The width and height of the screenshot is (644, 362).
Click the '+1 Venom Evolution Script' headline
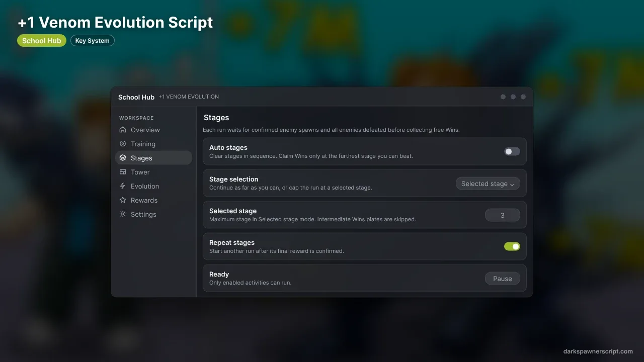coord(115,22)
